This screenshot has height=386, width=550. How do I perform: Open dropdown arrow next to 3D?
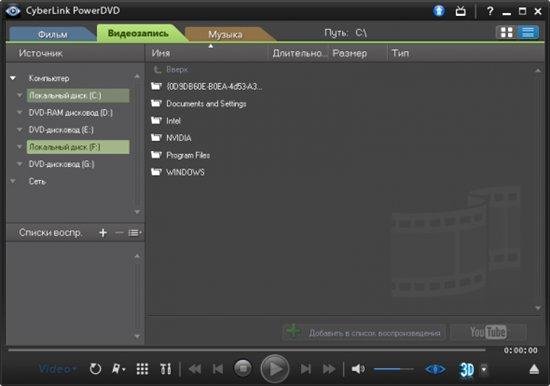click(x=484, y=370)
